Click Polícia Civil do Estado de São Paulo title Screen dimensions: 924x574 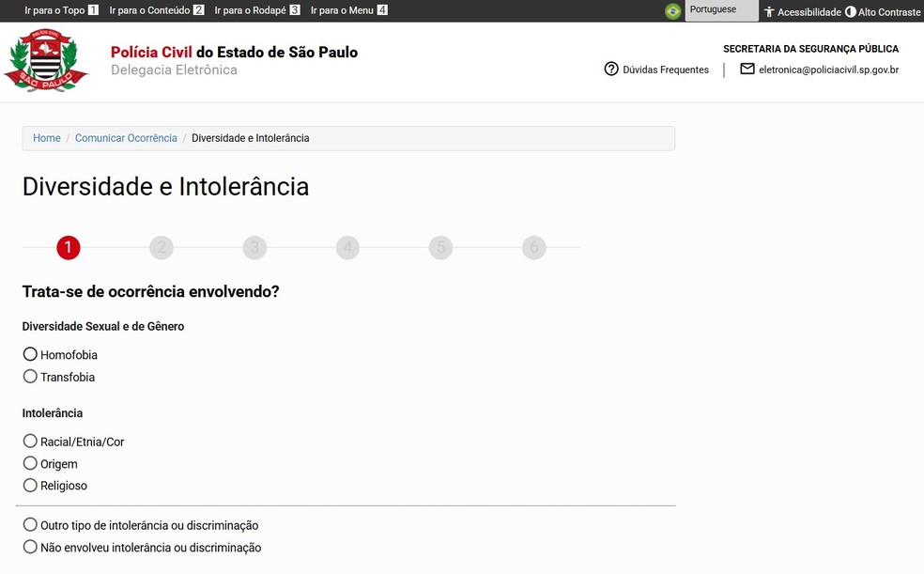tap(234, 52)
